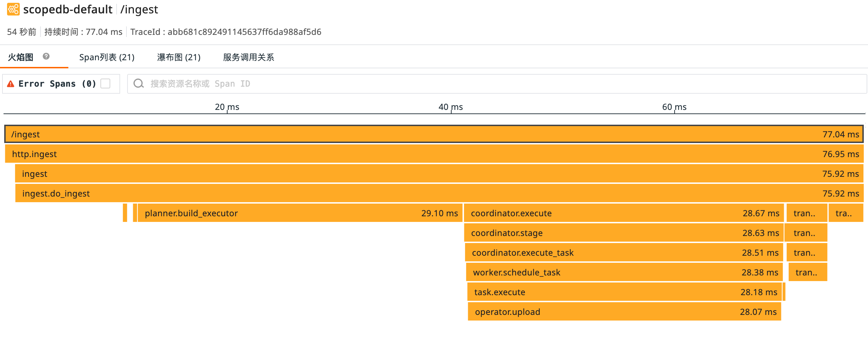Select the 火焰图 tab

[21, 57]
